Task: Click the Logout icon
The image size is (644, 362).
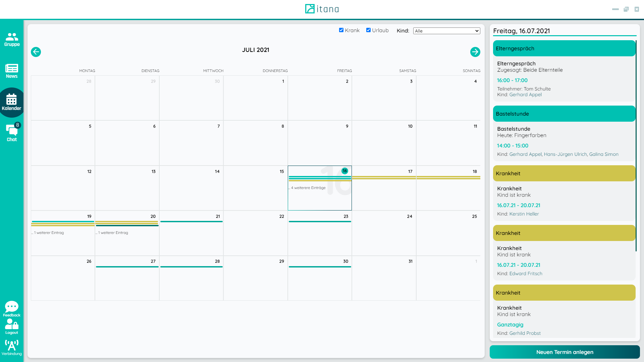Action: coord(12,326)
